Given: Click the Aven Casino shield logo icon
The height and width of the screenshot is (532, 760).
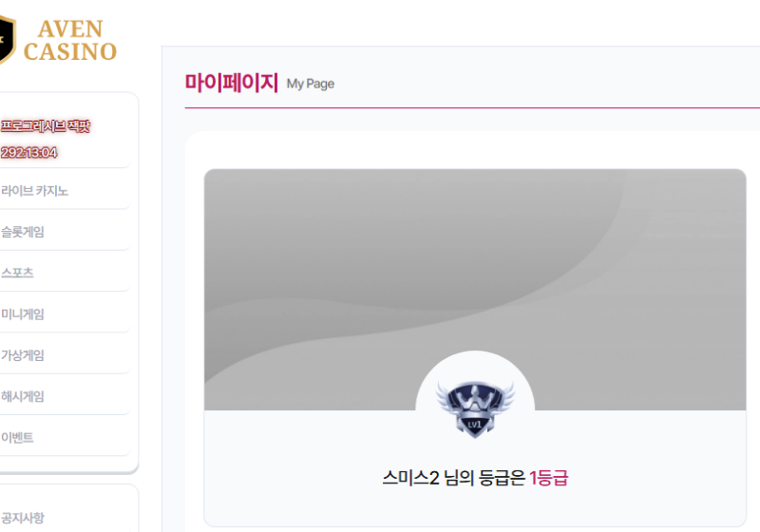Looking at the screenshot, I should tap(8, 40).
